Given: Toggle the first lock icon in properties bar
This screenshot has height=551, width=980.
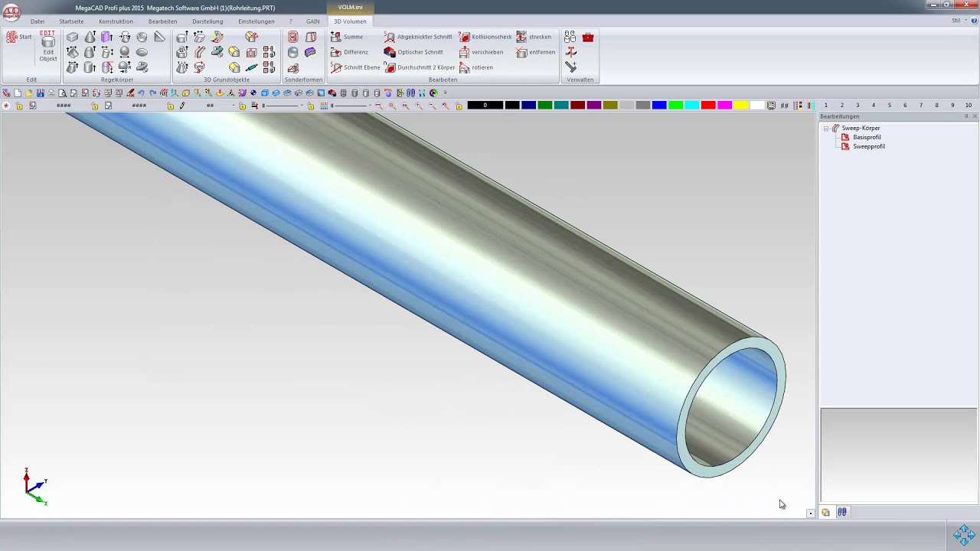Looking at the screenshot, I should 19,106.
